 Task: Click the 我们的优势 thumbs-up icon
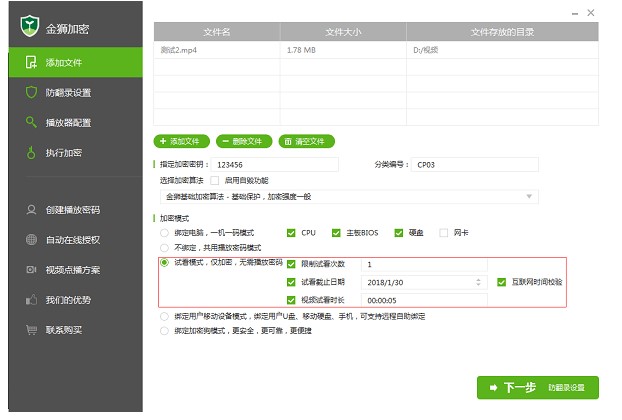tap(31, 300)
